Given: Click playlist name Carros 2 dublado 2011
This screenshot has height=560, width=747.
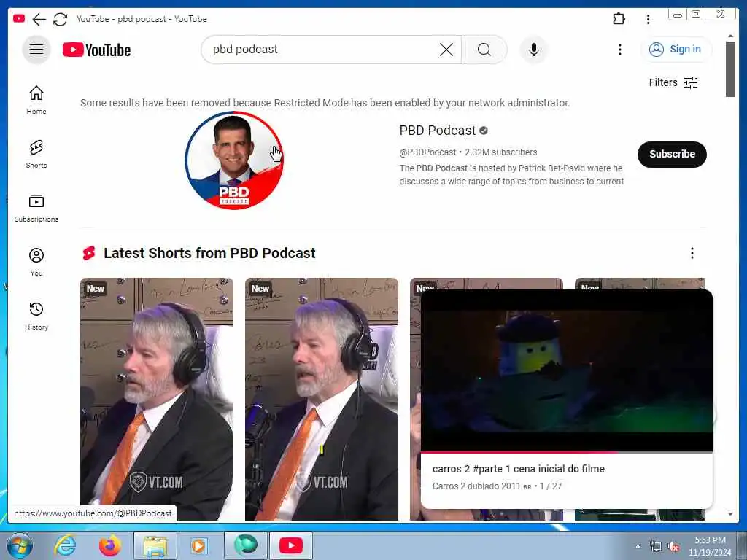Looking at the screenshot, I should tap(482, 486).
